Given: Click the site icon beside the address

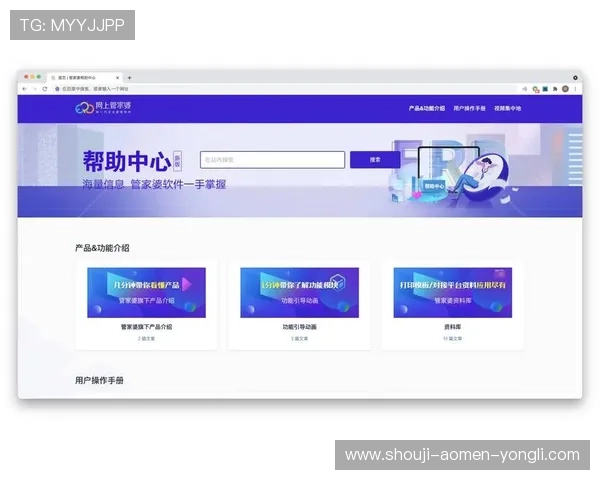Looking at the screenshot, I should (57, 89).
